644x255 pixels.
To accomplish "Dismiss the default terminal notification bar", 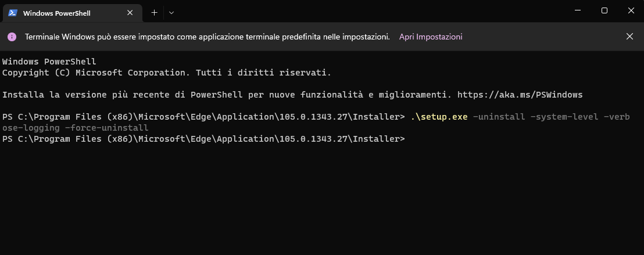I will click(x=629, y=36).
